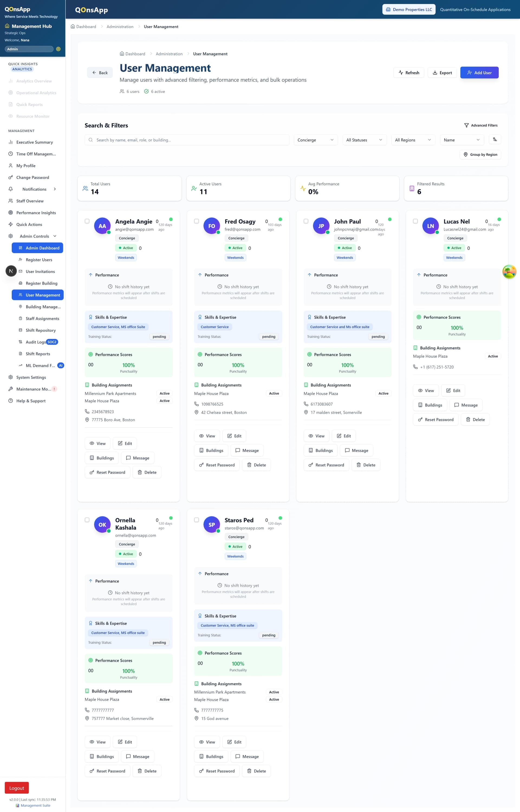The image size is (520, 812).
Task: Click the Demo Properties LLC building icon
Action: [388, 9]
